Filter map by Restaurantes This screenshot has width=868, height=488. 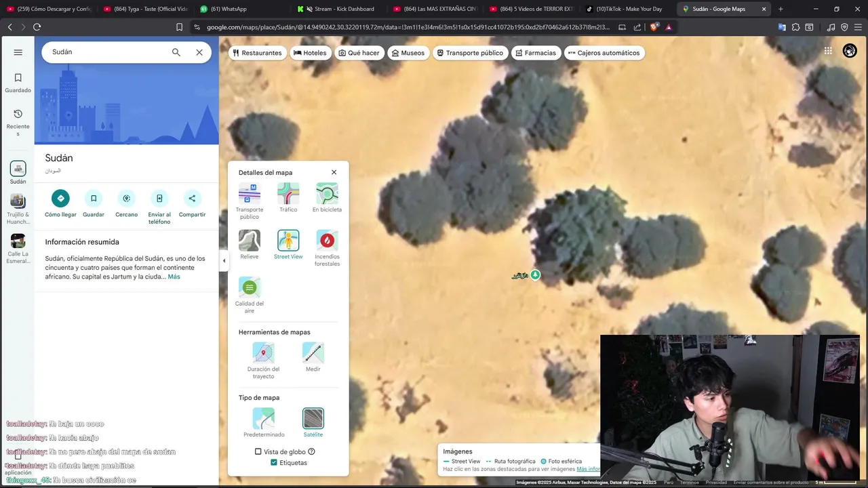pyautogui.click(x=257, y=53)
